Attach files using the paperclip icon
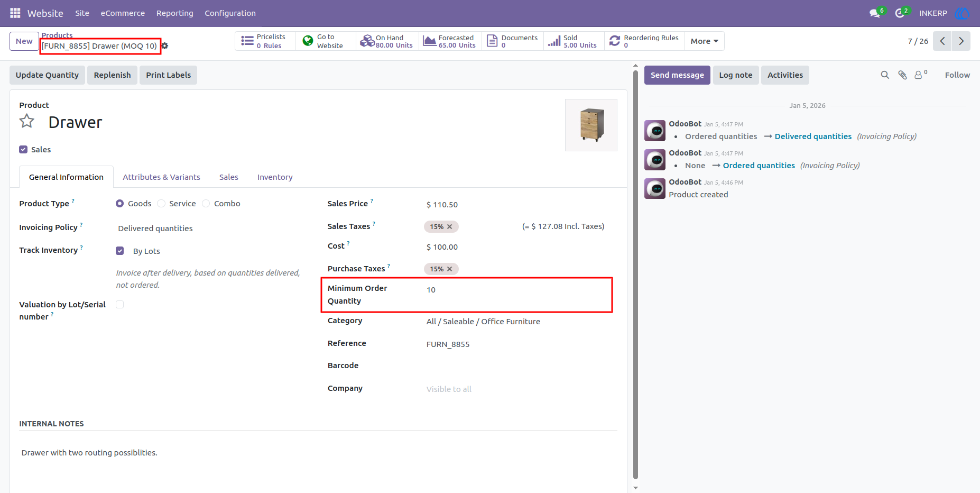This screenshot has height=493, width=980. tap(902, 75)
